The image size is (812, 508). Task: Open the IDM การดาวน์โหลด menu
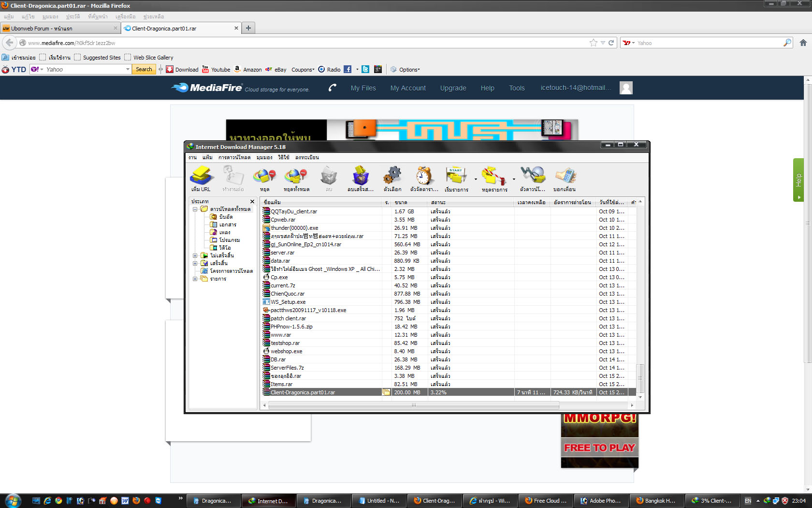(x=234, y=158)
